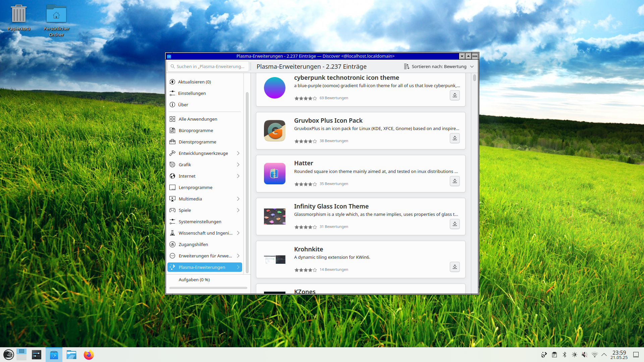The image size is (644, 362).
Task: Open Aktualisieren (0) in the sidebar
Action: (205, 82)
